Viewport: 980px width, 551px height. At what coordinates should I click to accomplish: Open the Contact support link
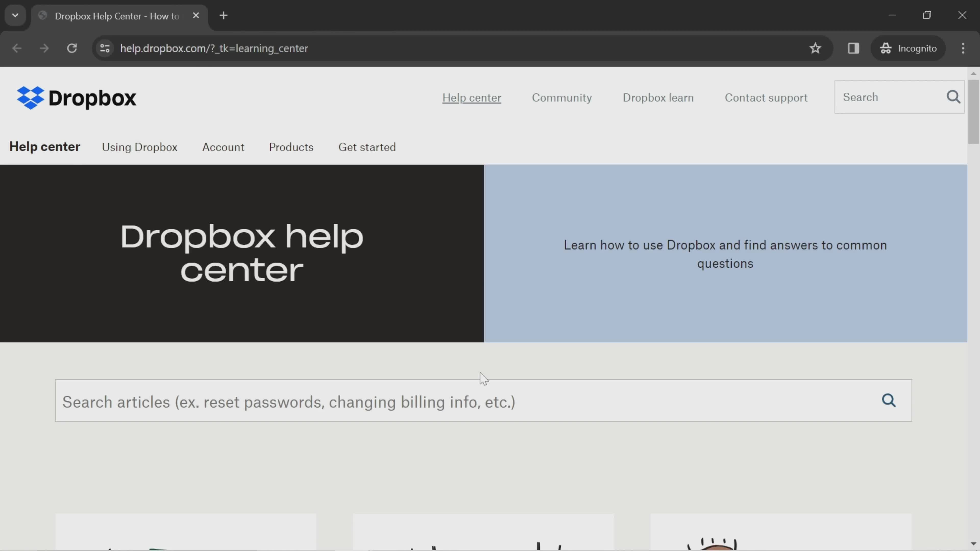pyautogui.click(x=766, y=98)
